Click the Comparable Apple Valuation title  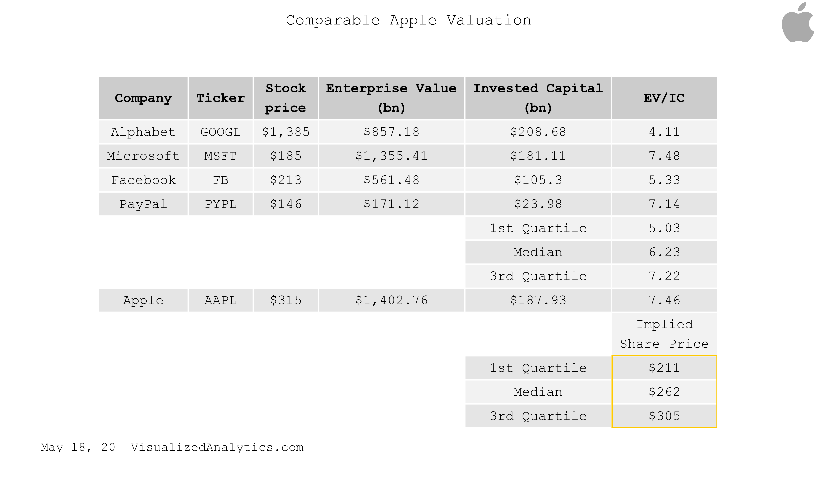coord(408,20)
